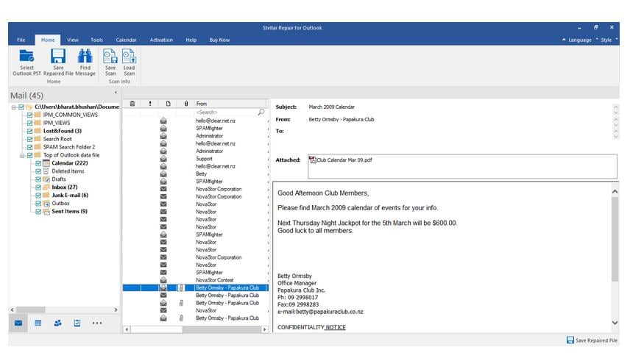Click the importance exclamation column header
Viewport: 644px width, 358px height.
[150, 104]
